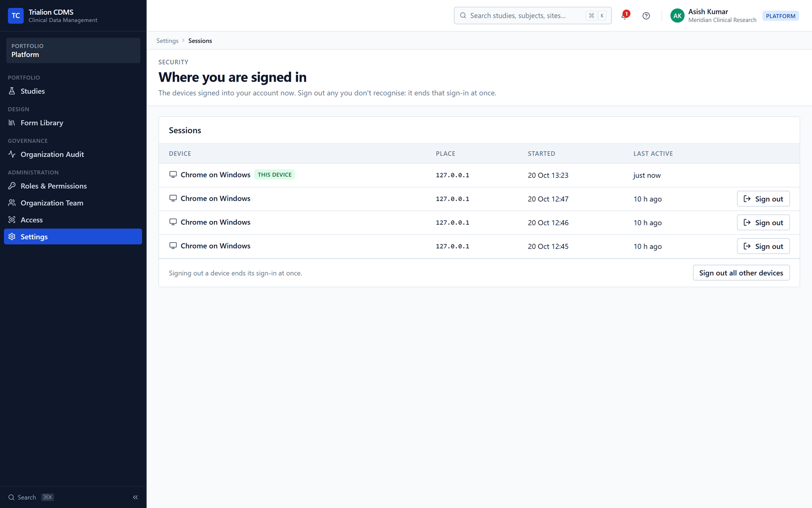Screen dimensions: 812x508
Task: Open the Portfolio Platform switcher
Action: pos(73,50)
